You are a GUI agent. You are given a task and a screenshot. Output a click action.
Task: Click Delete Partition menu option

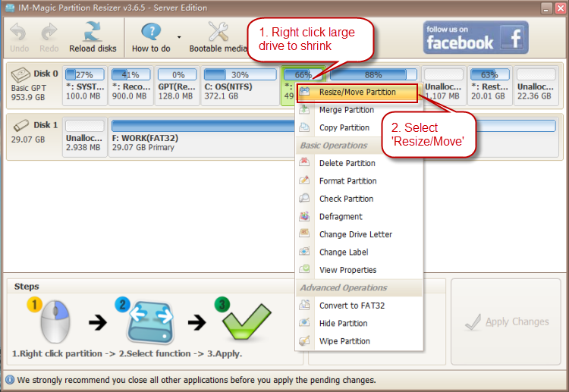(347, 163)
